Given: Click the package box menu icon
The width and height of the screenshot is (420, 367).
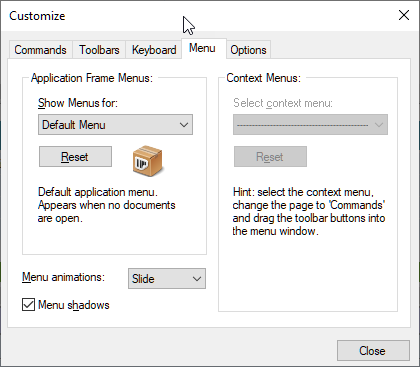Looking at the screenshot, I should point(147,161).
